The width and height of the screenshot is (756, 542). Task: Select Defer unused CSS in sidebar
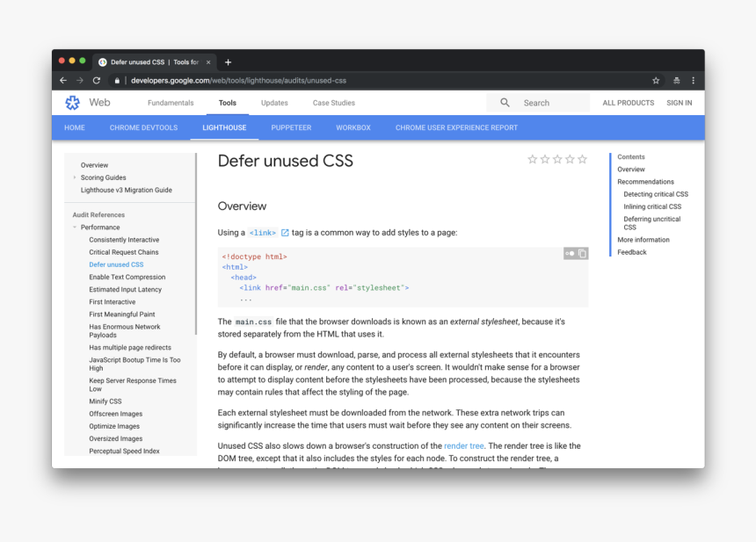(116, 264)
